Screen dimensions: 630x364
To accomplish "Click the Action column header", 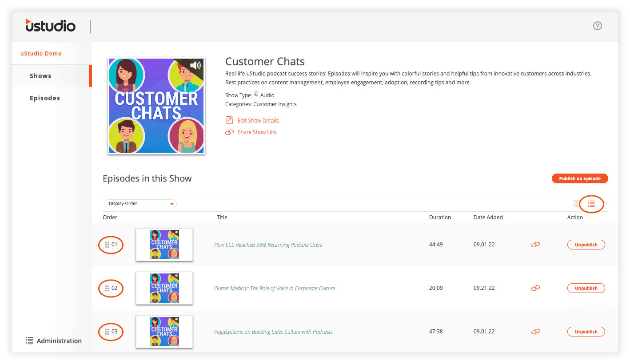I will point(575,218).
